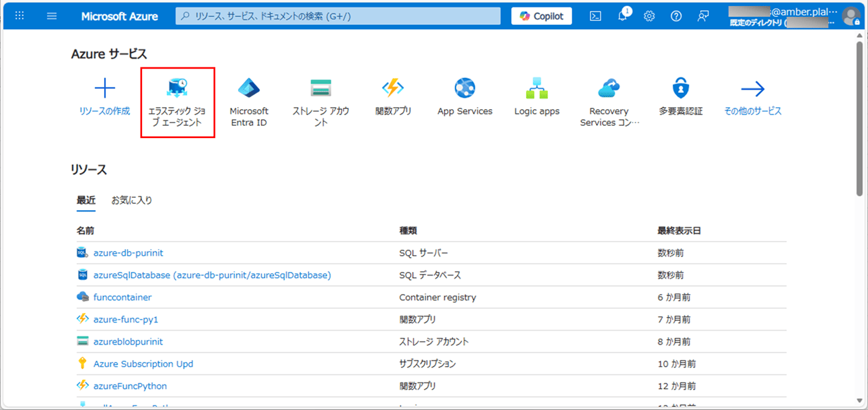Open App Services icon

(x=465, y=88)
